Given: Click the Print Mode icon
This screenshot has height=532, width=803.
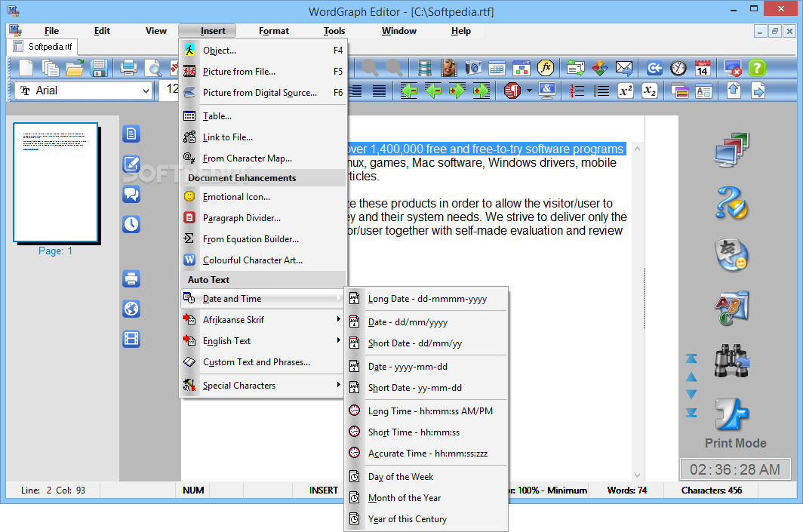Looking at the screenshot, I should click(x=732, y=414).
